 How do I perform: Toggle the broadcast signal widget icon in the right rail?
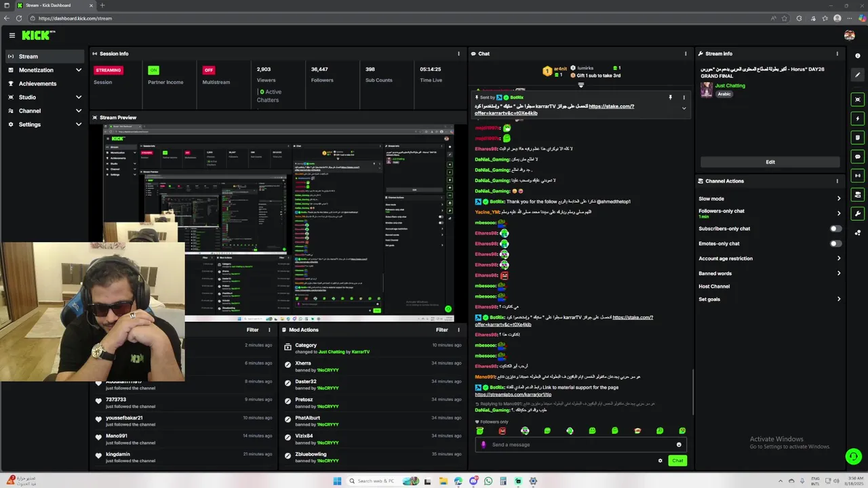(x=857, y=176)
